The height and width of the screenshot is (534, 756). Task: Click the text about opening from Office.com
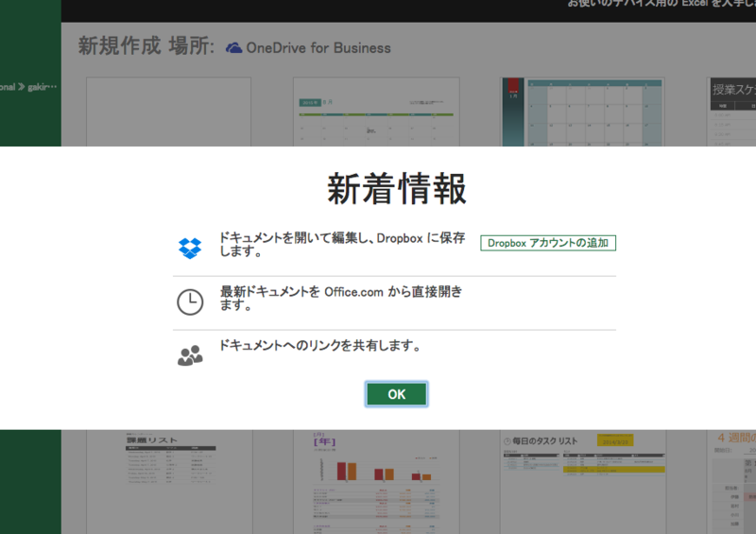(x=341, y=298)
